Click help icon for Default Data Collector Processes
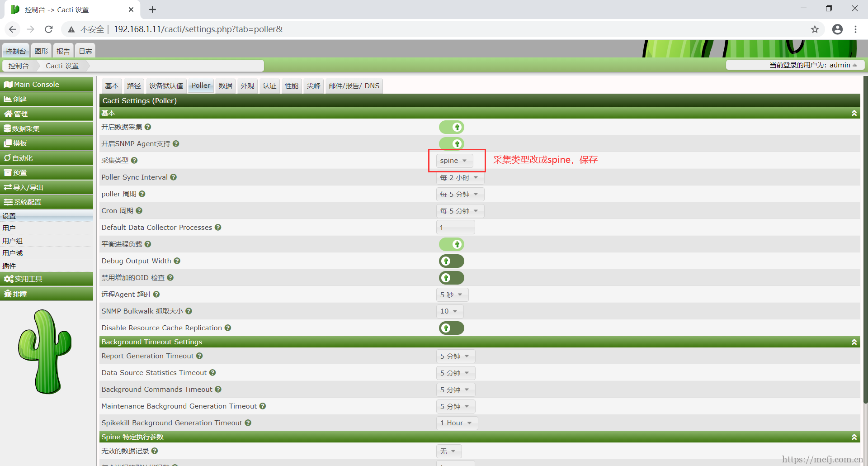Viewport: 868px width, 466px height. point(218,228)
